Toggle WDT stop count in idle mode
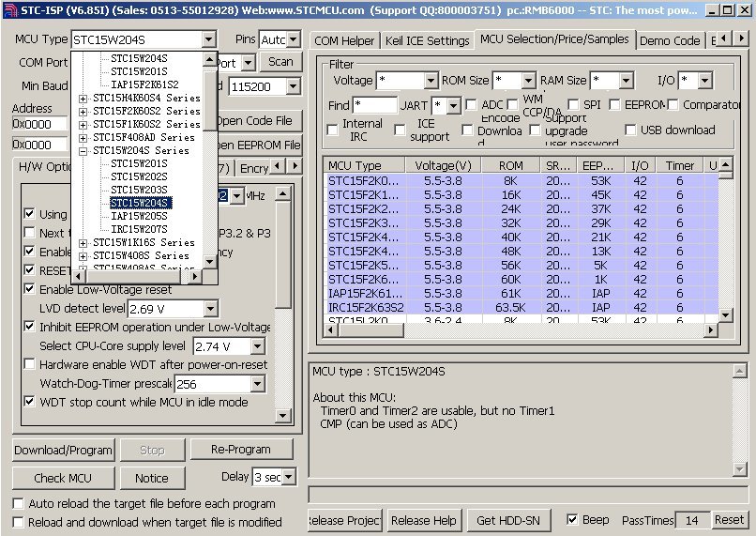The height and width of the screenshot is (536, 756). (30, 402)
